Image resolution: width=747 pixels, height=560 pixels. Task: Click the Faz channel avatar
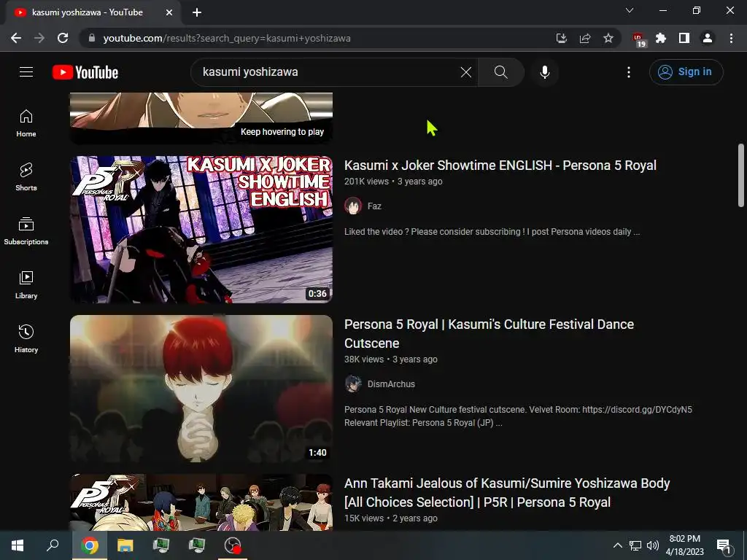click(353, 206)
